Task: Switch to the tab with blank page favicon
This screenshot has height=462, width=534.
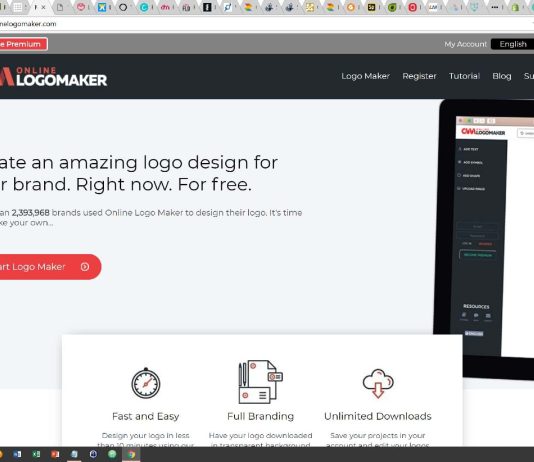Action: click(x=60, y=7)
